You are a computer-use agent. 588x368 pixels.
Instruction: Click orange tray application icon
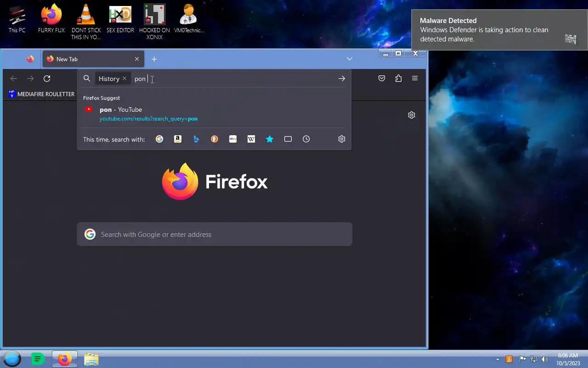pos(509,359)
